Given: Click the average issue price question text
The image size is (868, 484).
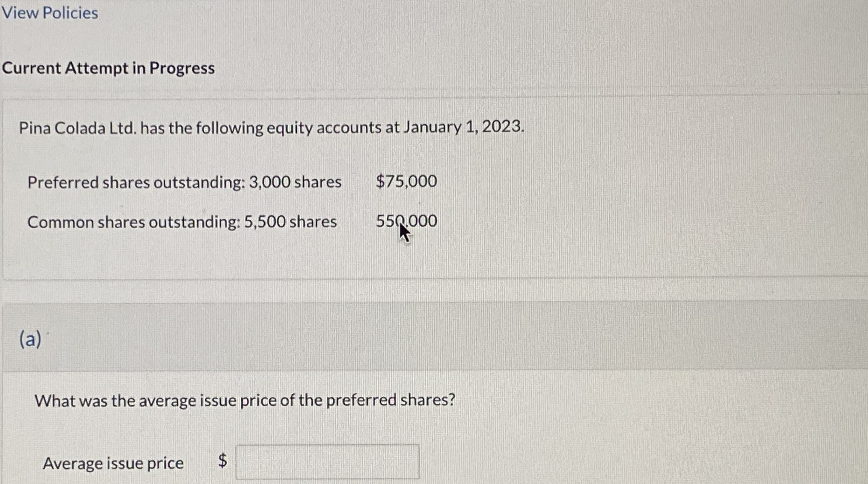Looking at the screenshot, I should pos(245,401).
